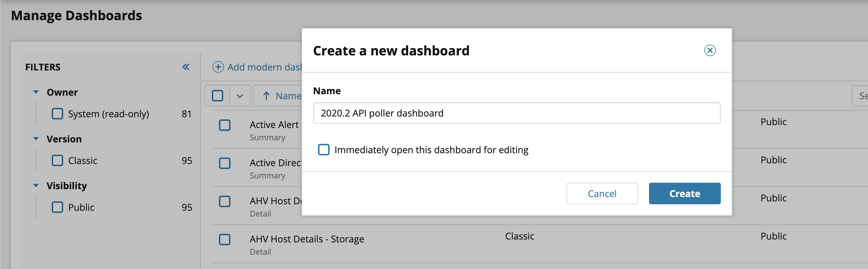Collapse the Owner filter group
The image size is (868, 269).
(x=36, y=92)
